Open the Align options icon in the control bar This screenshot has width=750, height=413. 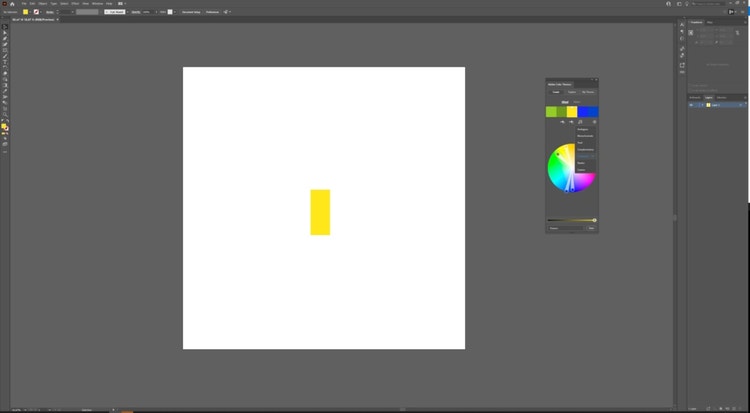click(225, 12)
